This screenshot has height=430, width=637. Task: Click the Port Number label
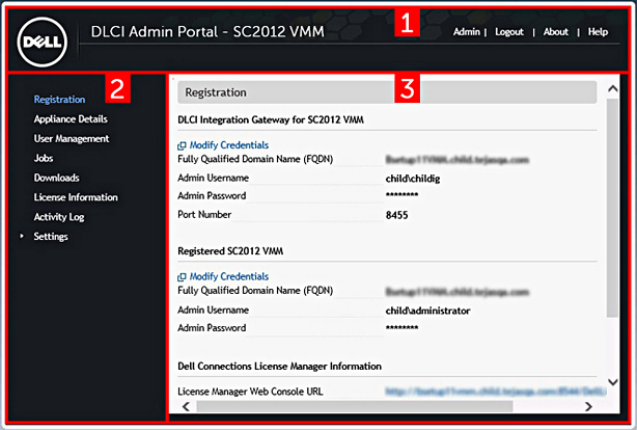[204, 215]
